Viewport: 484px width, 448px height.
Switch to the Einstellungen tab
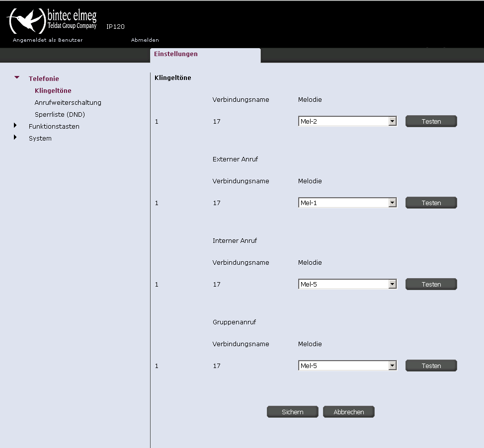(175, 54)
